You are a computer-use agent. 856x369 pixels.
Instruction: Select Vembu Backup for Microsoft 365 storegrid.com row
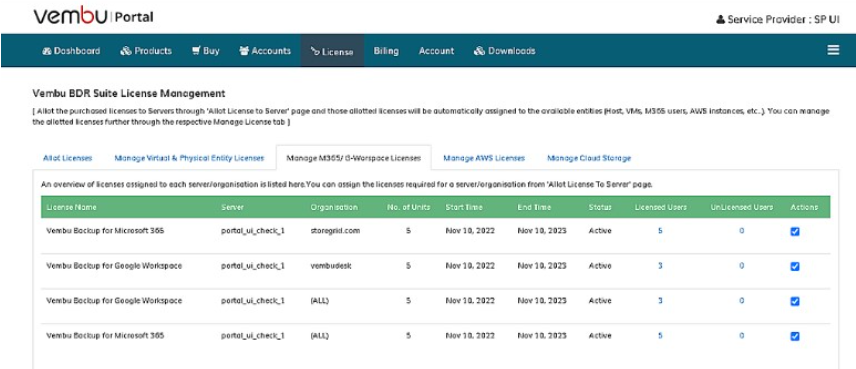(436, 236)
